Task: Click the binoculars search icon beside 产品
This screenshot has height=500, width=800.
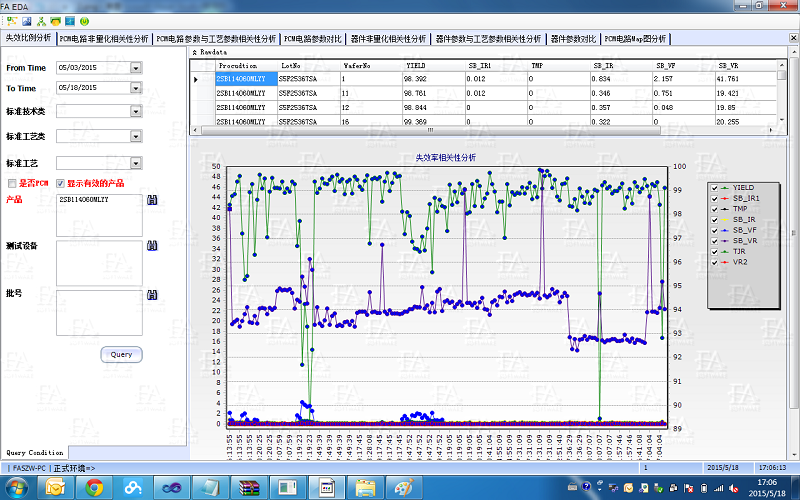Action: [x=151, y=201]
